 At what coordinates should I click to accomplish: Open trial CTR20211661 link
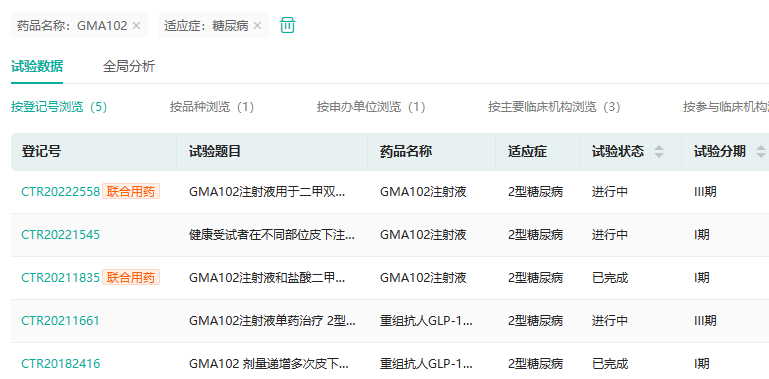(60, 321)
